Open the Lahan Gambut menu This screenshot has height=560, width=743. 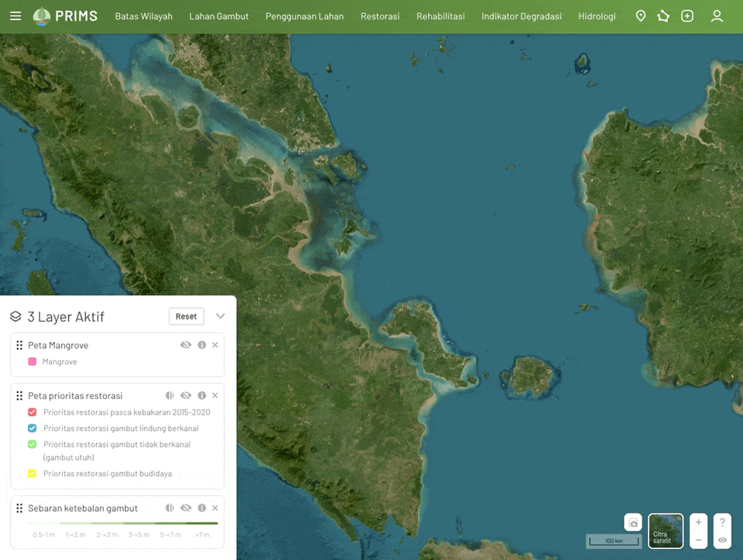[219, 16]
